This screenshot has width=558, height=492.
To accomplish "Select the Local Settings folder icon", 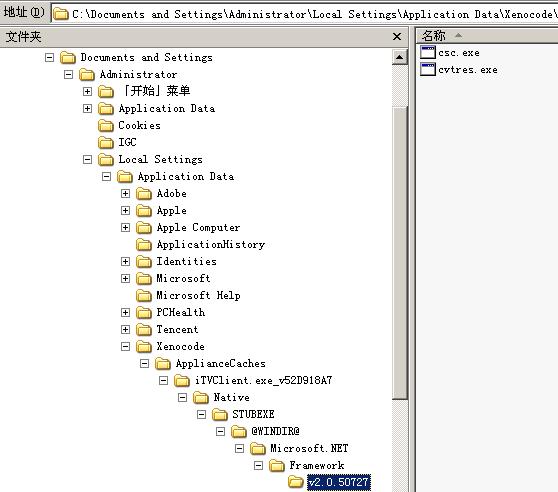I will coord(106,160).
